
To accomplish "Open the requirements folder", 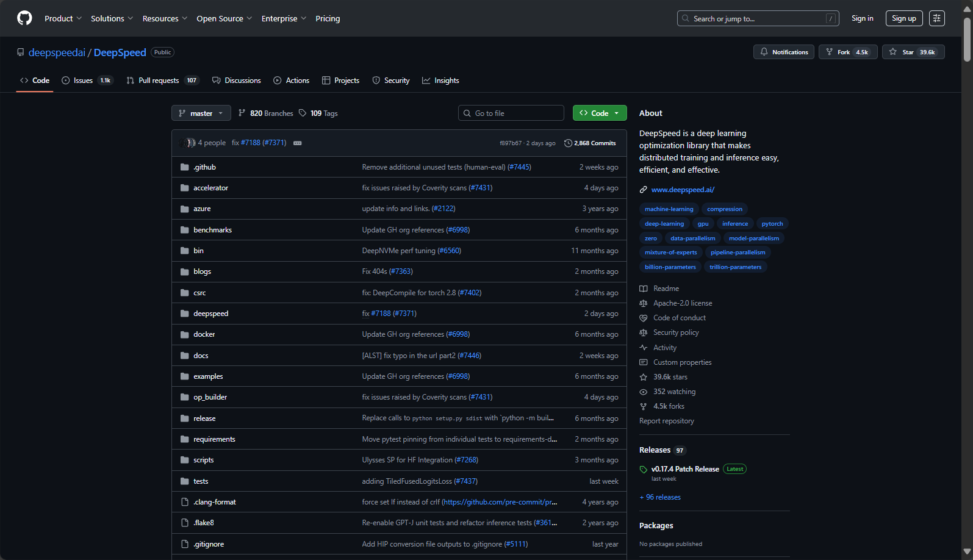I will coord(214,439).
